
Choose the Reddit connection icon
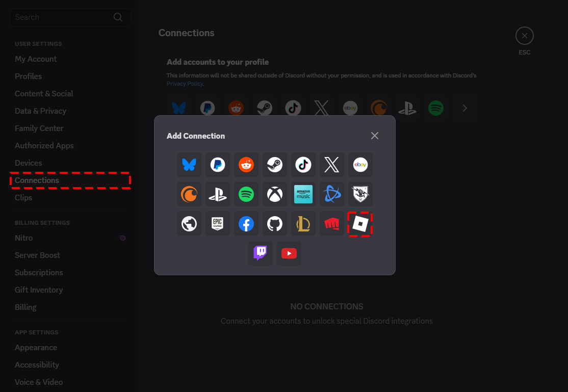pyautogui.click(x=246, y=165)
